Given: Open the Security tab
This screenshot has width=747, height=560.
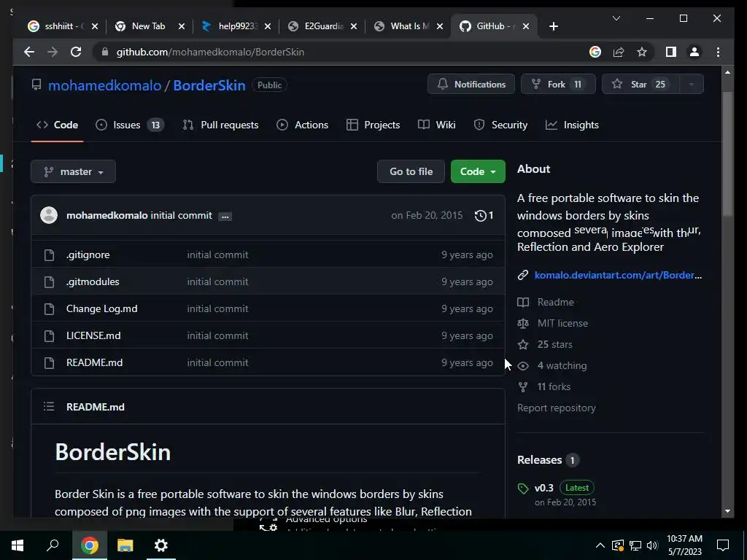Looking at the screenshot, I should tap(500, 125).
